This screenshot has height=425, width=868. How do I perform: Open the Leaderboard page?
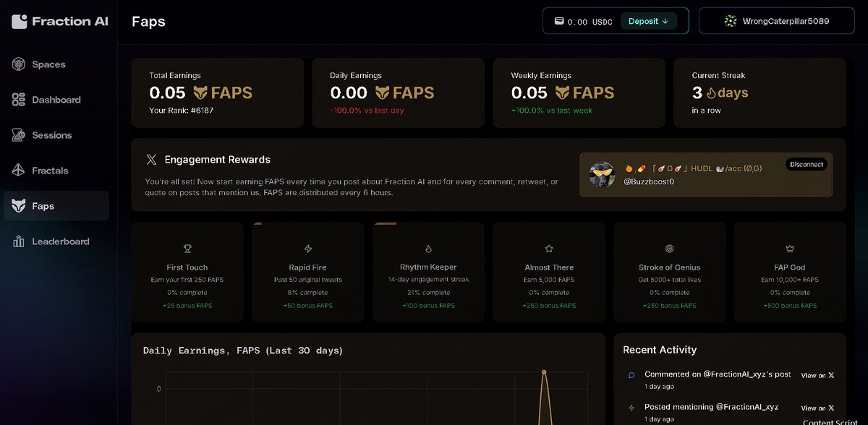56,241
